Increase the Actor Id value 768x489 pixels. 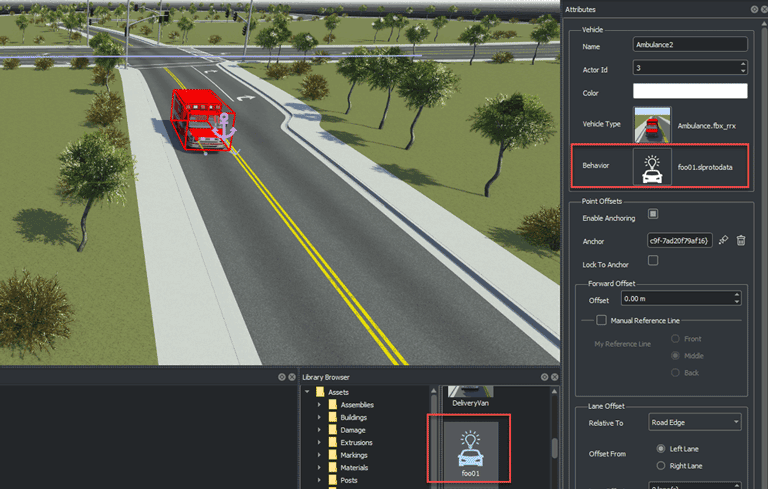(x=743, y=64)
